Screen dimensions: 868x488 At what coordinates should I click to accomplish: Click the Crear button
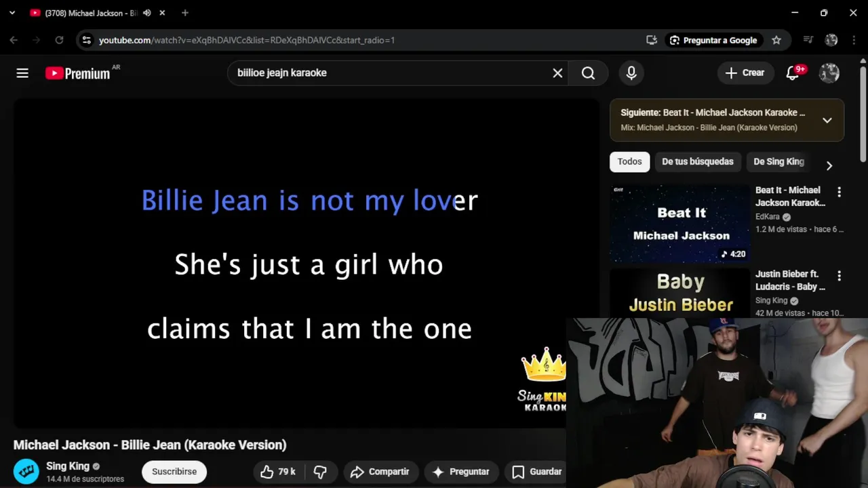745,73
